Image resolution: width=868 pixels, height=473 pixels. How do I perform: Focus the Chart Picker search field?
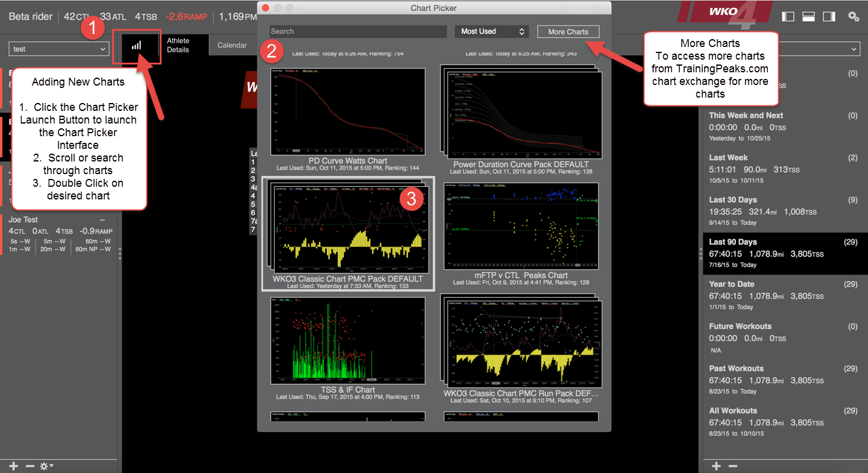click(358, 31)
